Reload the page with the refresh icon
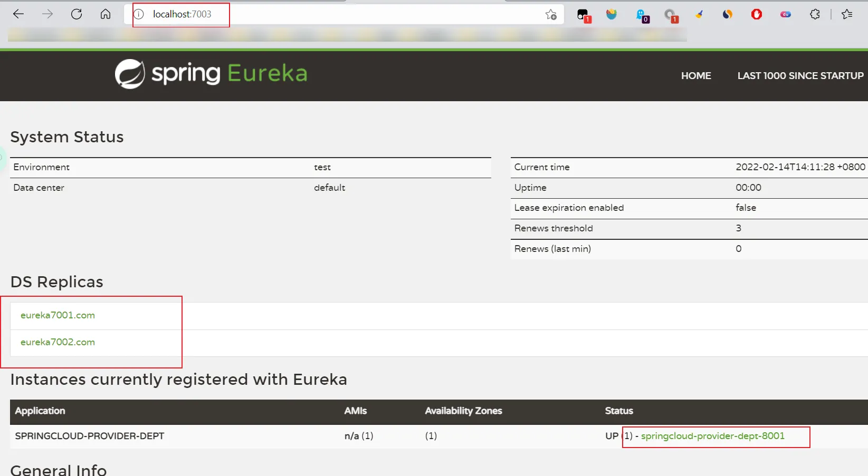 coord(77,14)
